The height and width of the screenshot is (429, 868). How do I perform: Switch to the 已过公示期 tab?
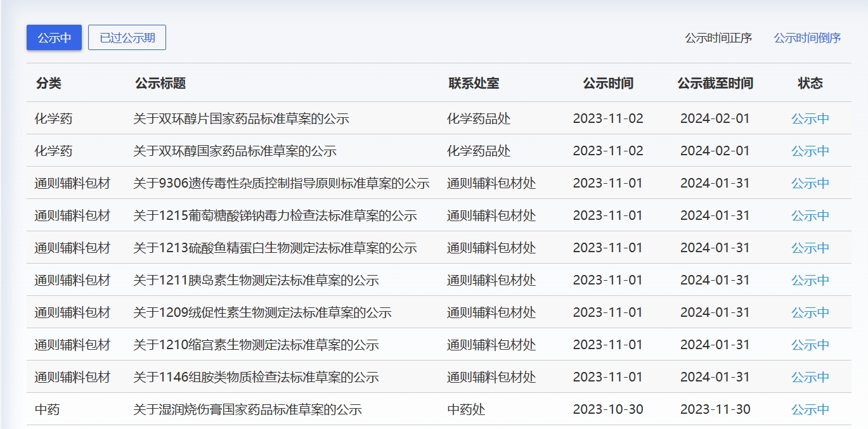tap(127, 38)
